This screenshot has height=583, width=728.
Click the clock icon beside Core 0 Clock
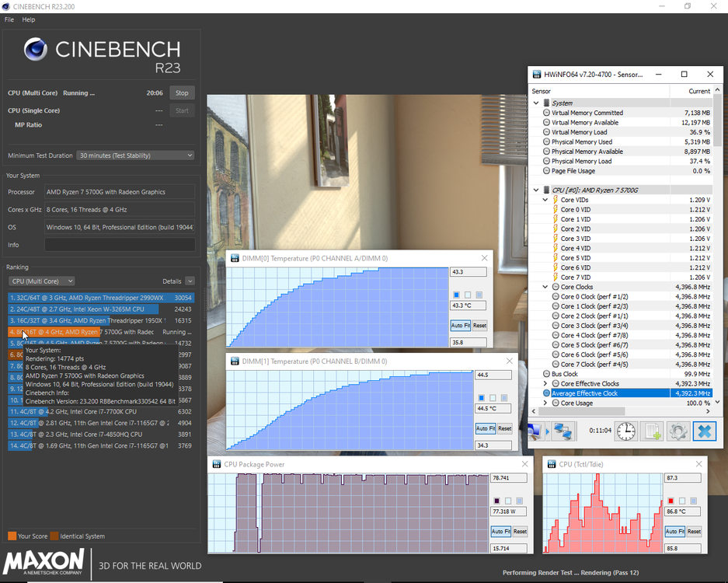[x=556, y=296]
